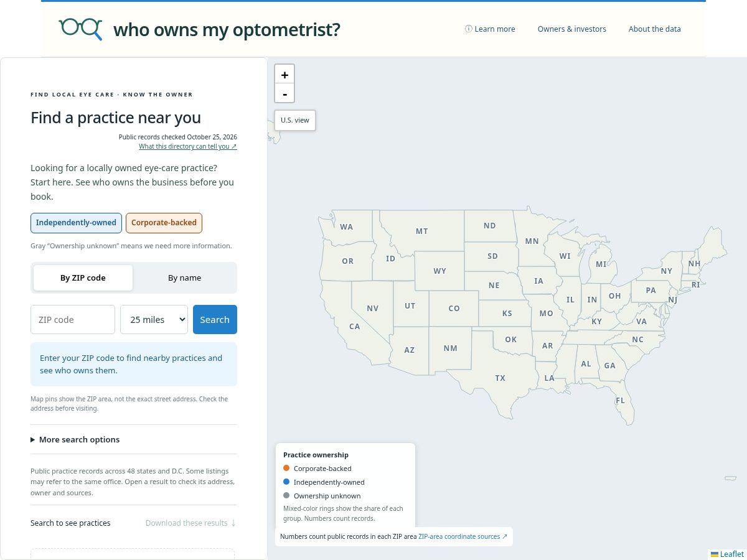Click Georgia (GA) on the map
This screenshot has width=747, height=560.
click(610, 366)
